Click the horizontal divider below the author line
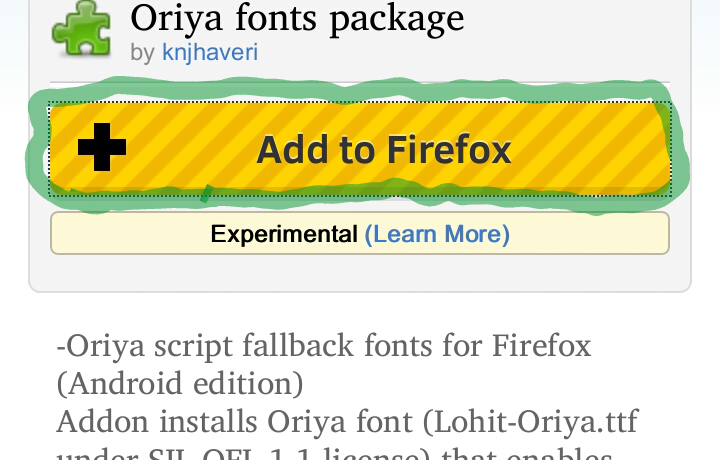Image resolution: width=720 pixels, height=460 pixels. pyautogui.click(x=360, y=81)
